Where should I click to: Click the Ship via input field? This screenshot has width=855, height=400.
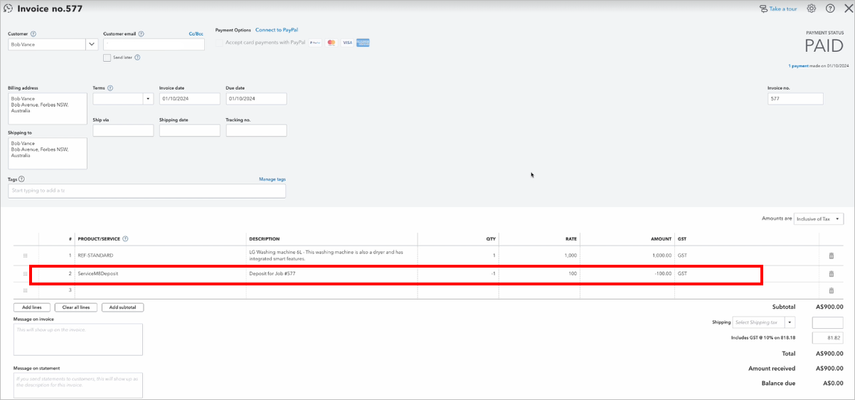point(123,131)
